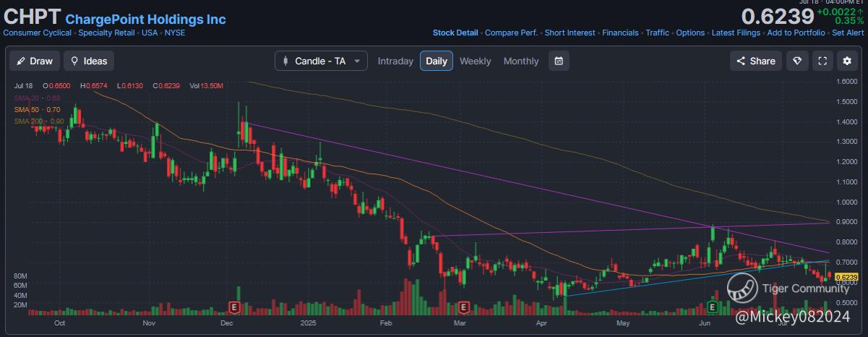
Task: Open the calendar date range picker
Action: point(559,61)
